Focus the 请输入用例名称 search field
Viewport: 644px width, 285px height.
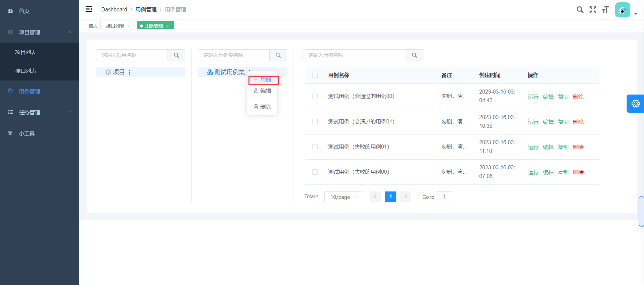click(x=354, y=55)
